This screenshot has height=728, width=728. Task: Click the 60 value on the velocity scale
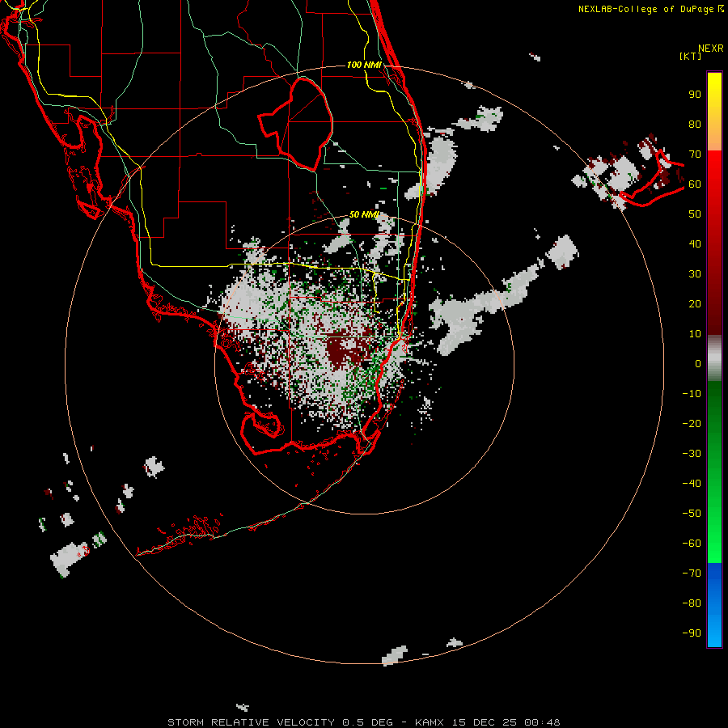point(695,184)
